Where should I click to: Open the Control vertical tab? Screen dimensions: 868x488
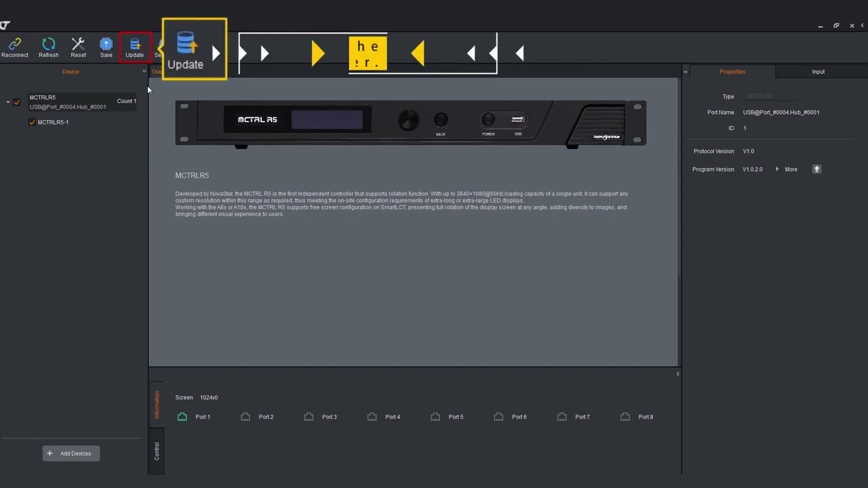coord(157,451)
